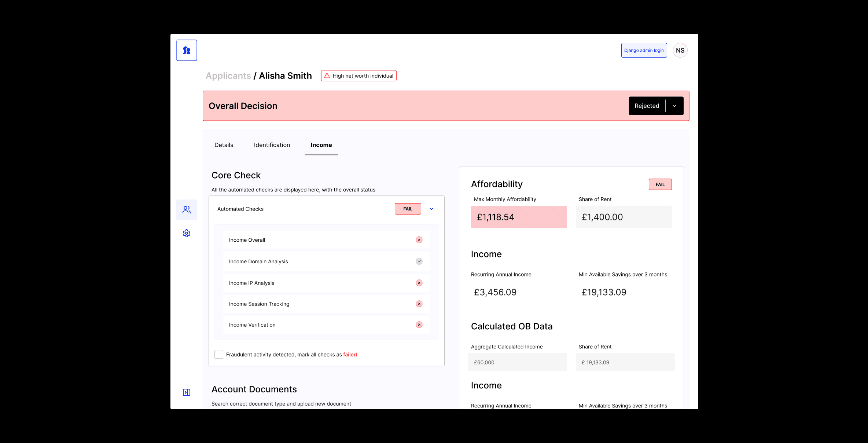Screen dimensions: 868x443
Task: Open the Applicants sidebar icon
Action: click(x=187, y=210)
